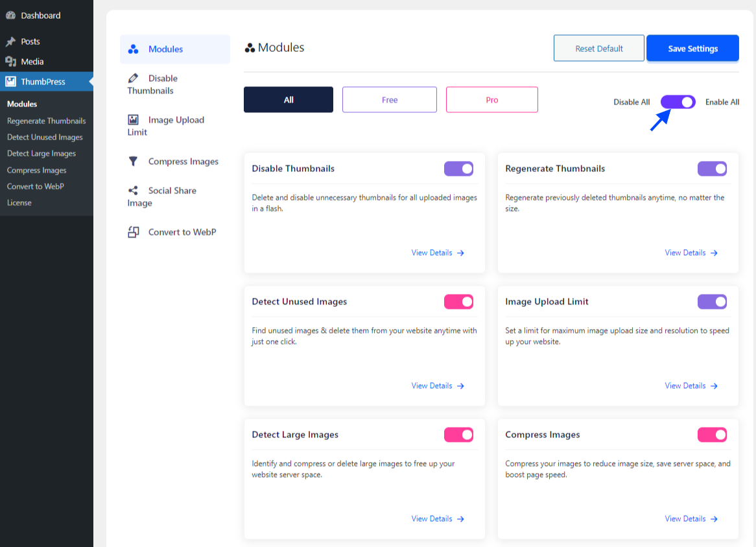Click the Disable All label

coord(632,102)
